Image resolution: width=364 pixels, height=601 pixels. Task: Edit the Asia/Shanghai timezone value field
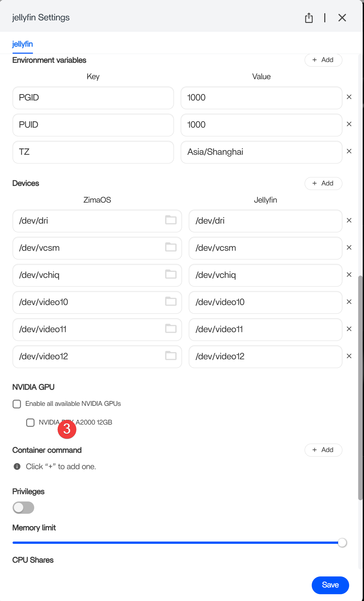tap(261, 152)
